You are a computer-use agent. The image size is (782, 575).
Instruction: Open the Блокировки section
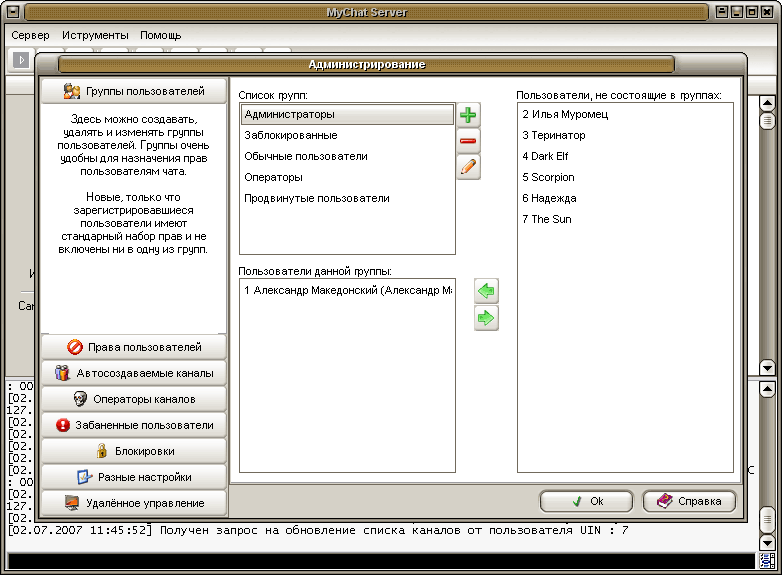tap(134, 451)
